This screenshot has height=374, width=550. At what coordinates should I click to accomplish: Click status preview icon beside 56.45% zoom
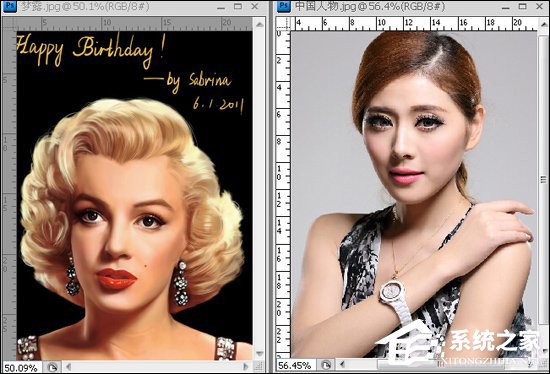326,365
